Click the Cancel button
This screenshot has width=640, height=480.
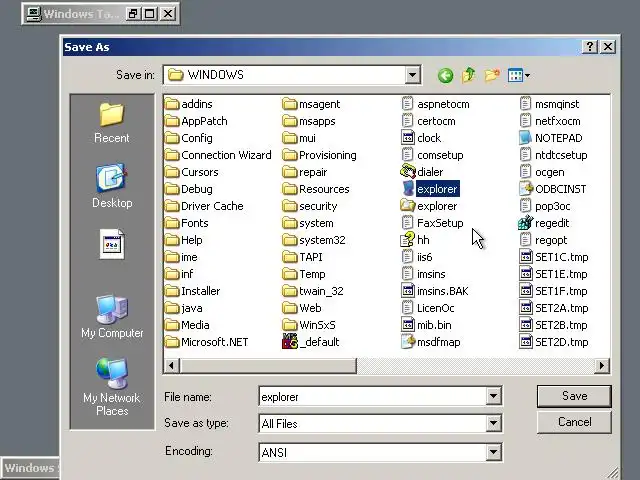point(574,422)
